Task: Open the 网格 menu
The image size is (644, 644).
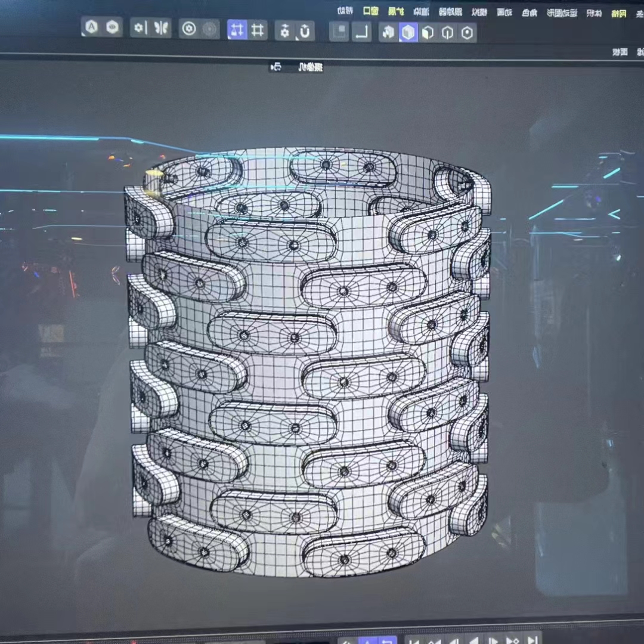Action: coord(618,14)
